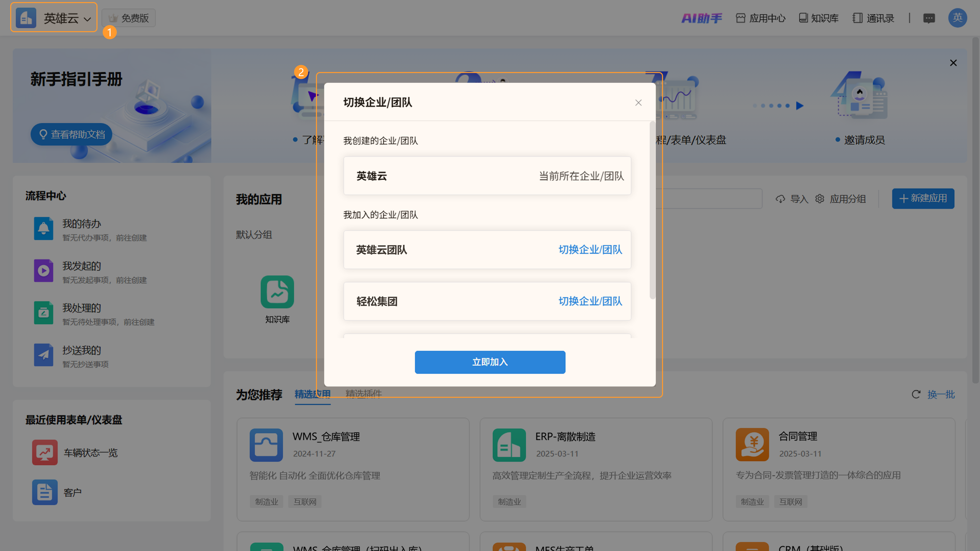Open 应用分组 gear settings
This screenshot has height=551, width=980.
click(819, 199)
